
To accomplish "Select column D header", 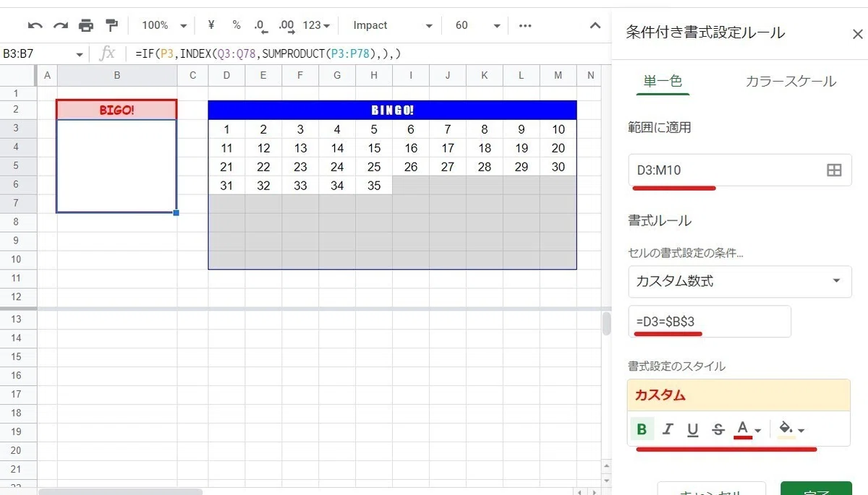I will tap(226, 75).
